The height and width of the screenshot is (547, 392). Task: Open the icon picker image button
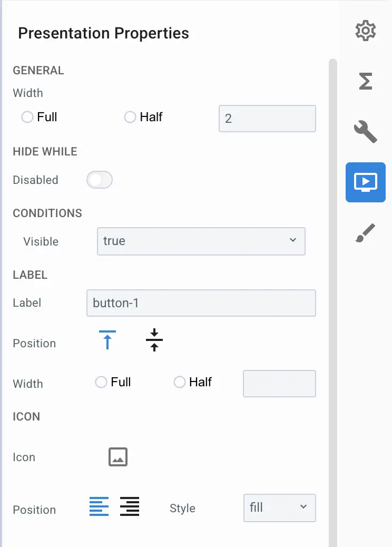click(117, 457)
